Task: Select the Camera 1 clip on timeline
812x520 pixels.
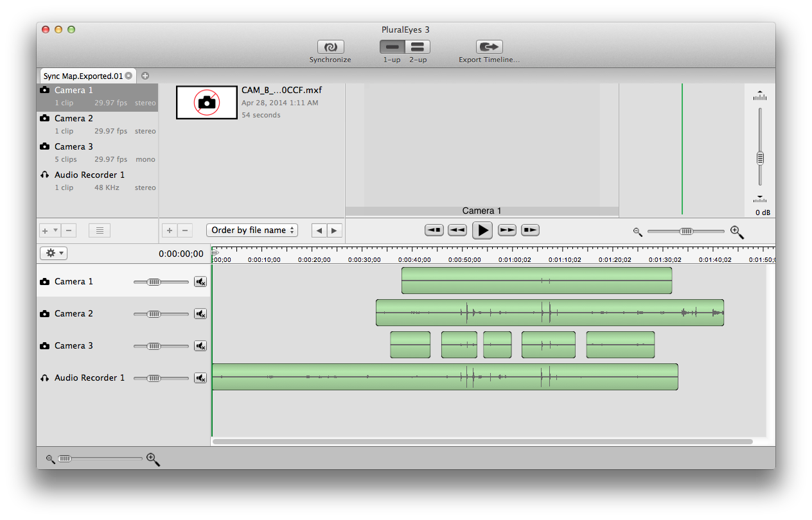Action: click(536, 281)
